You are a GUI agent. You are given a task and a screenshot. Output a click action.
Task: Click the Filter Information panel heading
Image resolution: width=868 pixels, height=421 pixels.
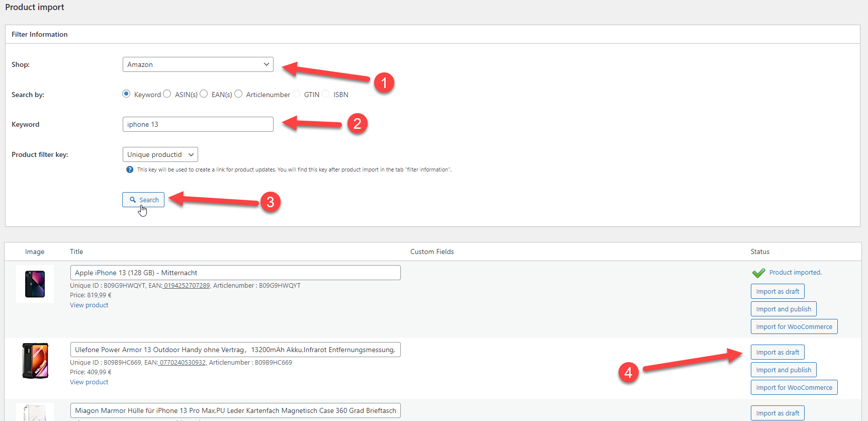click(x=40, y=34)
